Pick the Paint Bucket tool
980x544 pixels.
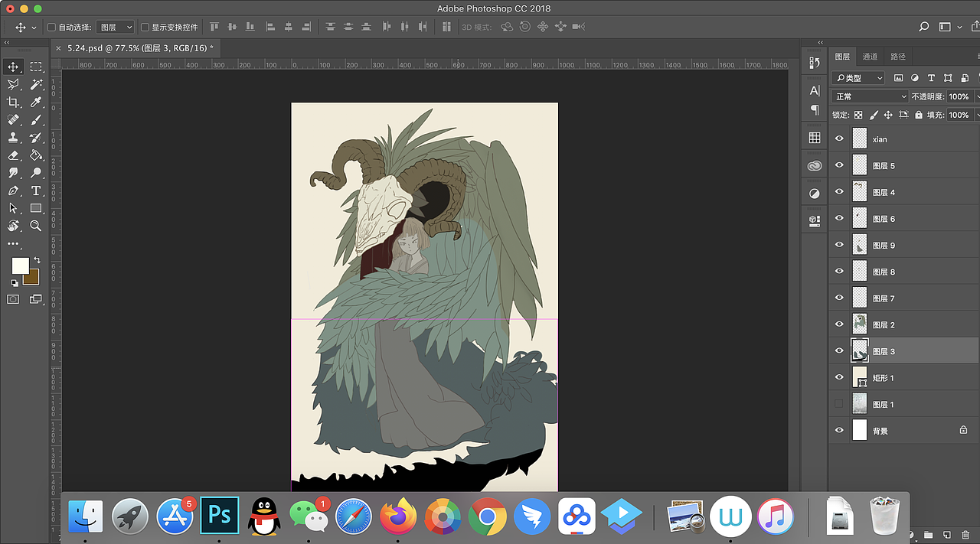[x=36, y=155]
